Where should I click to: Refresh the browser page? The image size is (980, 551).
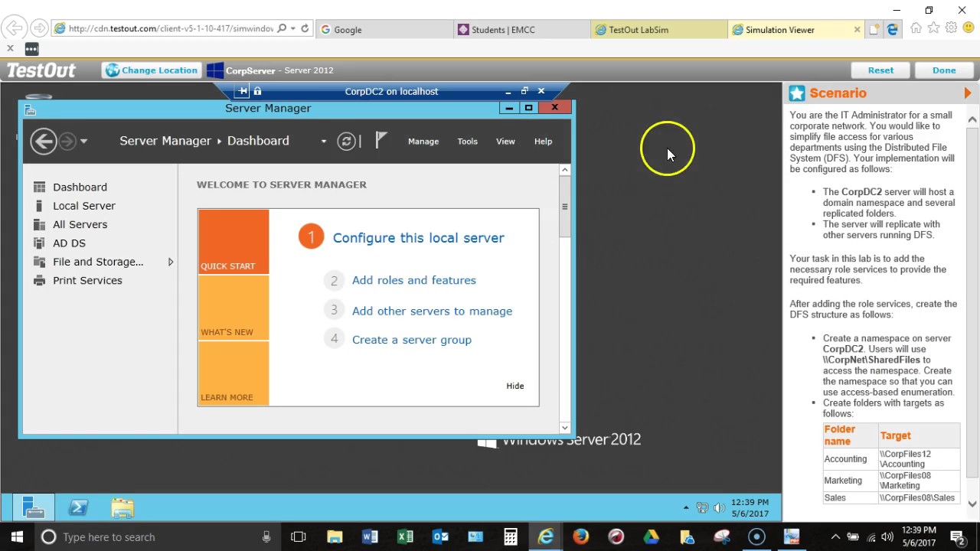click(x=305, y=29)
